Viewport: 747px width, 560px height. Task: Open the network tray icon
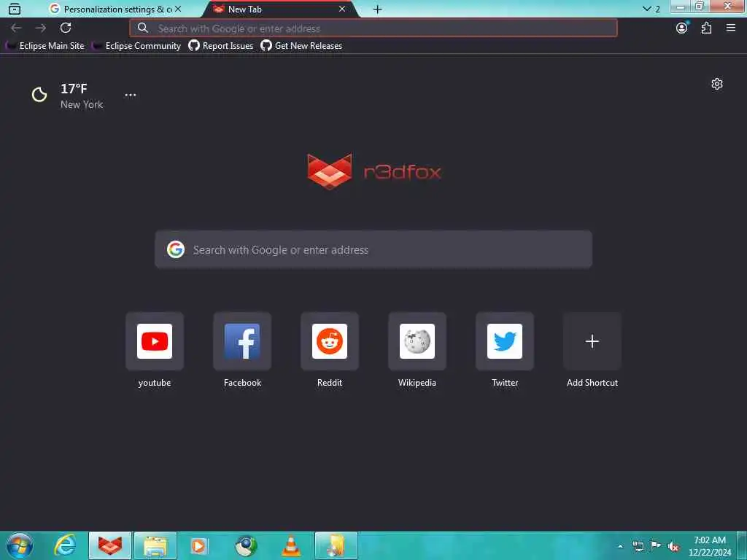(638, 546)
